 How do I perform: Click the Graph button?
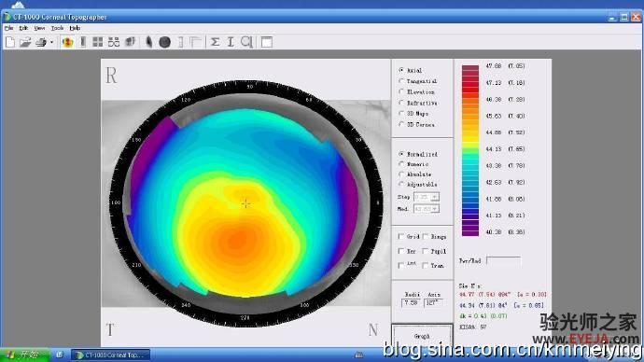point(422,336)
